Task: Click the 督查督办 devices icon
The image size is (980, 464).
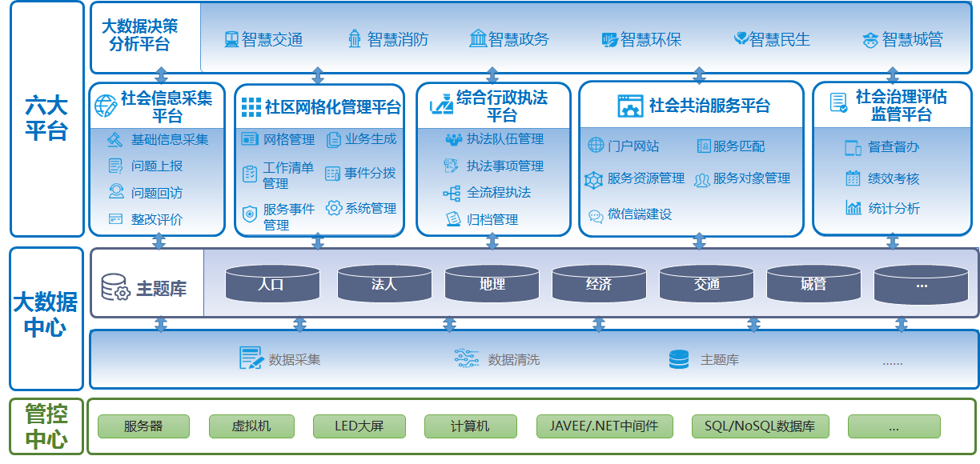Action: coord(853,148)
